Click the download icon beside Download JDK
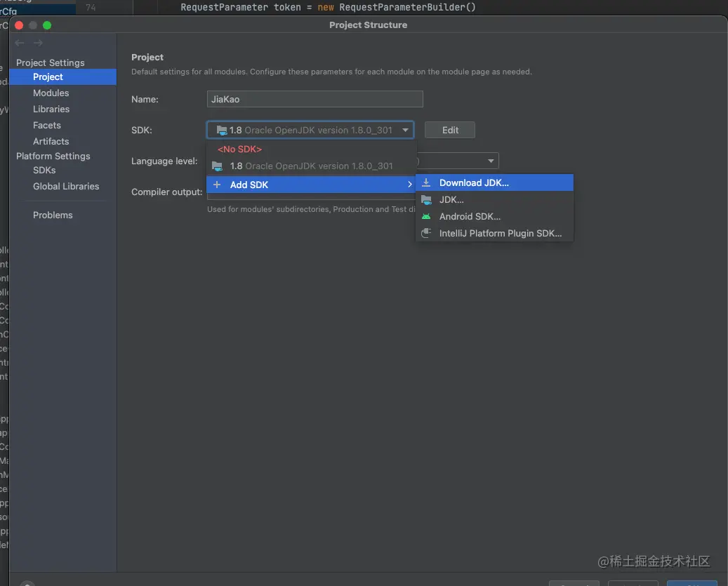 [426, 182]
